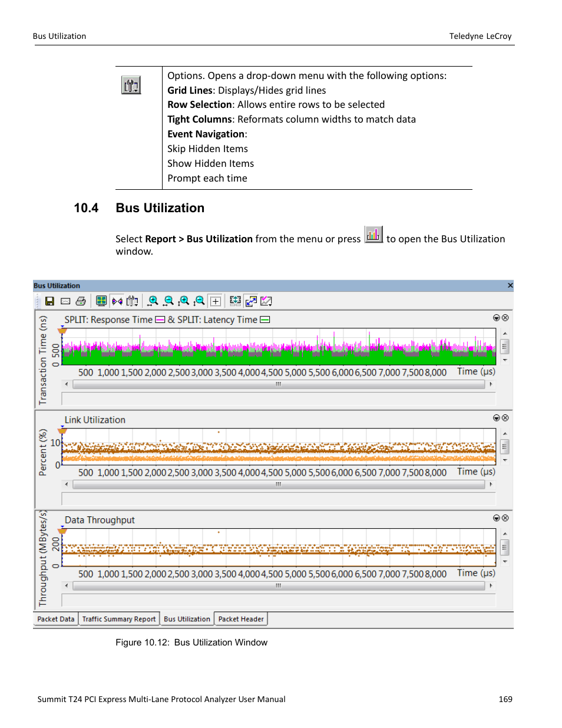Click the tile graphs vertically icon
This screenshot has width=562, height=728.
coord(235,301)
